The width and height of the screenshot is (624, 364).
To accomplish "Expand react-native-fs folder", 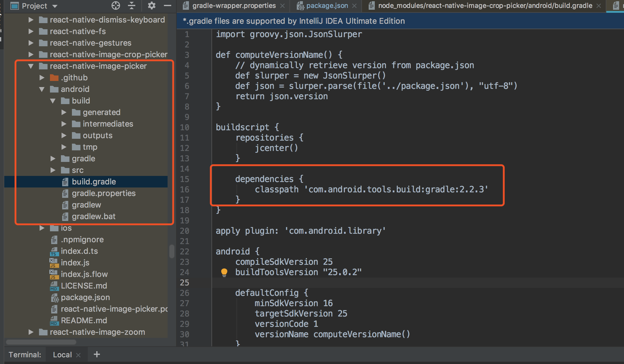I will pyautogui.click(x=31, y=31).
